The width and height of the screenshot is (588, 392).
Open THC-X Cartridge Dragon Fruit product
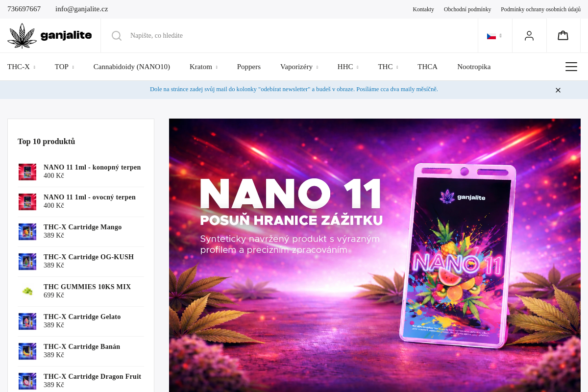pyautogui.click(x=92, y=376)
